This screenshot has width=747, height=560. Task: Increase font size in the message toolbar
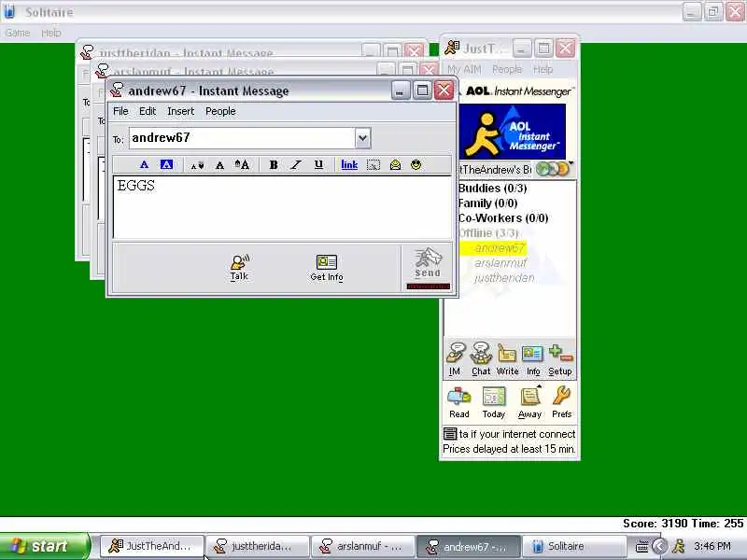[242, 165]
